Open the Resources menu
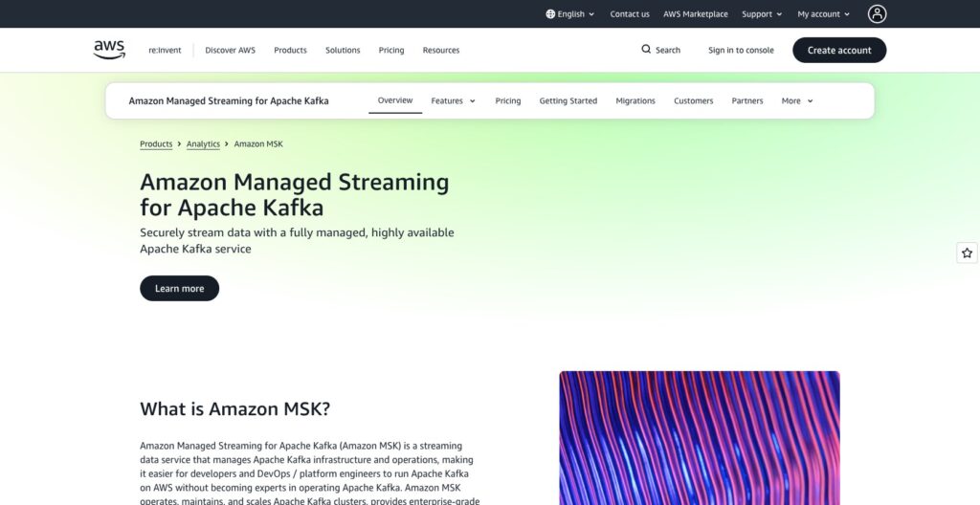The height and width of the screenshot is (505, 980). (x=440, y=50)
